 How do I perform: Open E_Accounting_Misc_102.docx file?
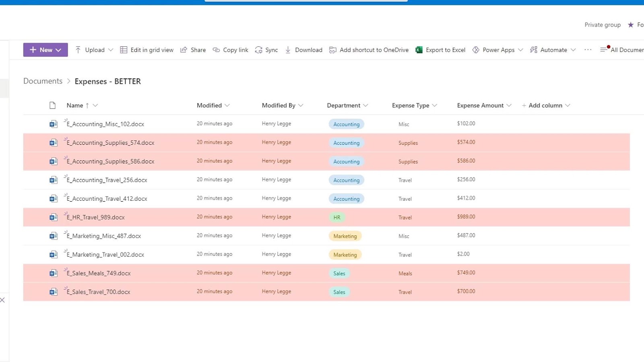(x=105, y=124)
